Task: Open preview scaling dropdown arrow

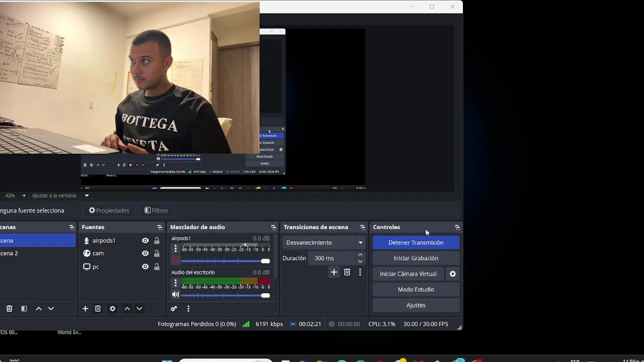Action: point(87,196)
